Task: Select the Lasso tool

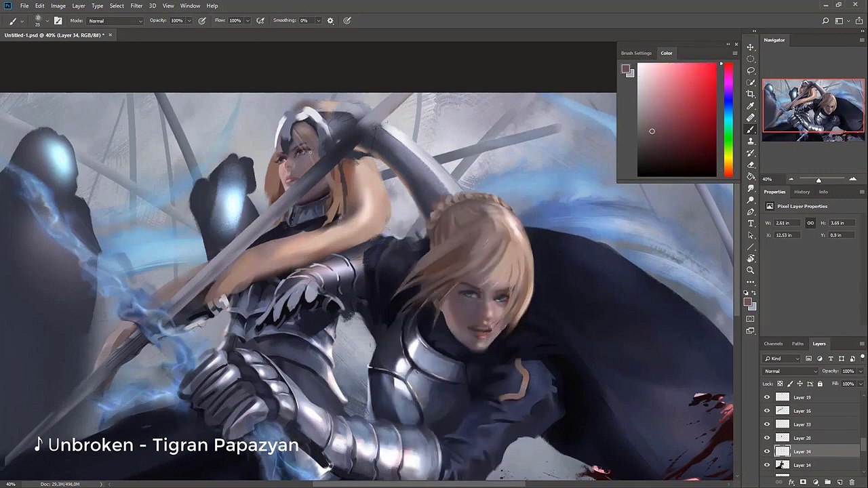Action: click(x=751, y=70)
